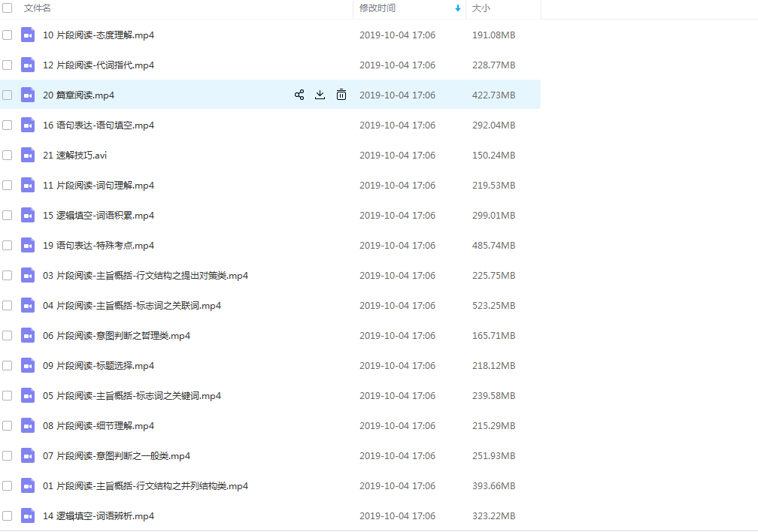758x532 pixels.
Task: Sort by the 大小 column header
Action: [481, 8]
